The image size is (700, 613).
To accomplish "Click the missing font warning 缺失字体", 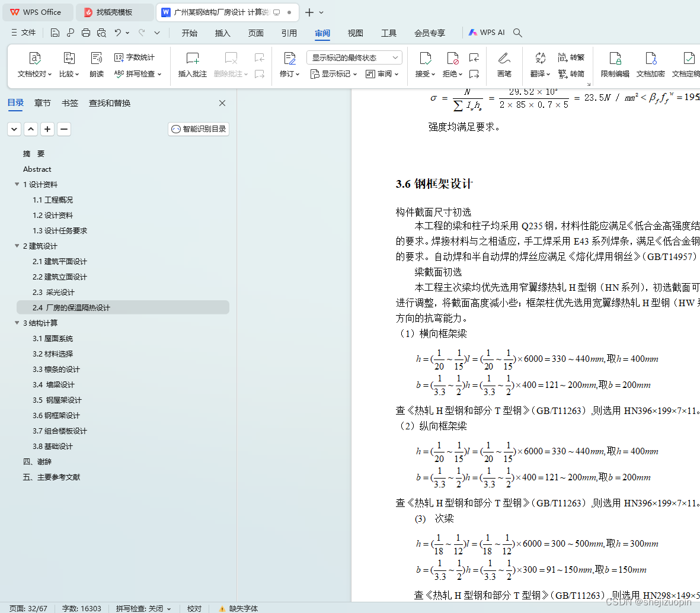I will pos(238,608).
